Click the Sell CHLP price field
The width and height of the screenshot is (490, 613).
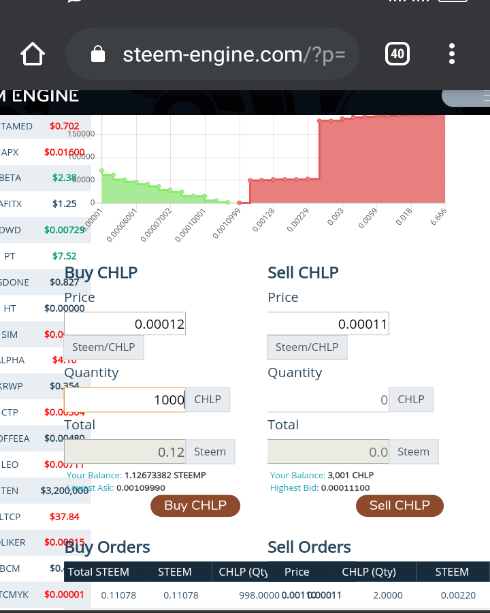(x=328, y=324)
